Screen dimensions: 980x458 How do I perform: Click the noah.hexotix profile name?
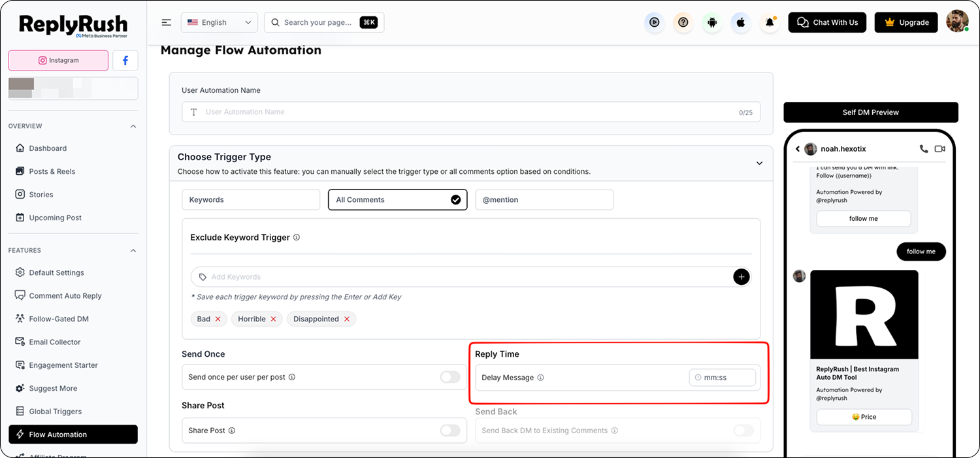843,149
